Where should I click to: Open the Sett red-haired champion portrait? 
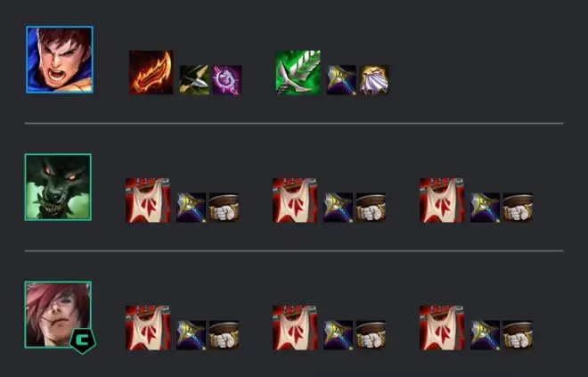(x=58, y=315)
